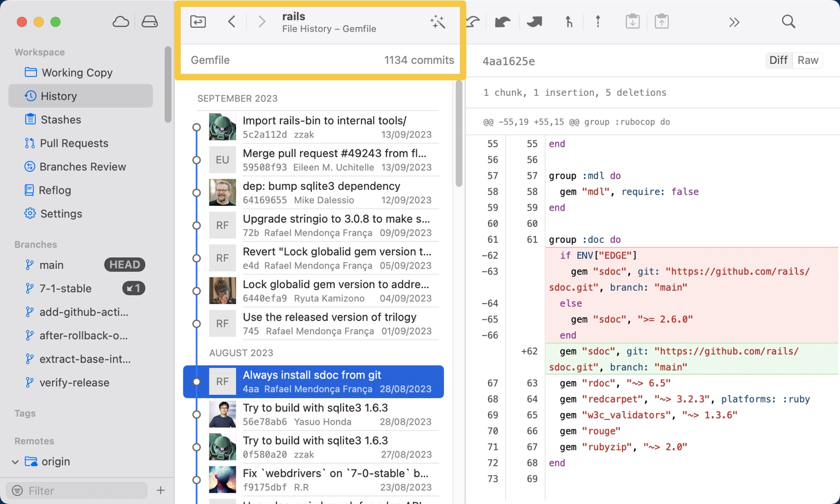
Task: Navigate back with the left chevron
Action: [232, 22]
